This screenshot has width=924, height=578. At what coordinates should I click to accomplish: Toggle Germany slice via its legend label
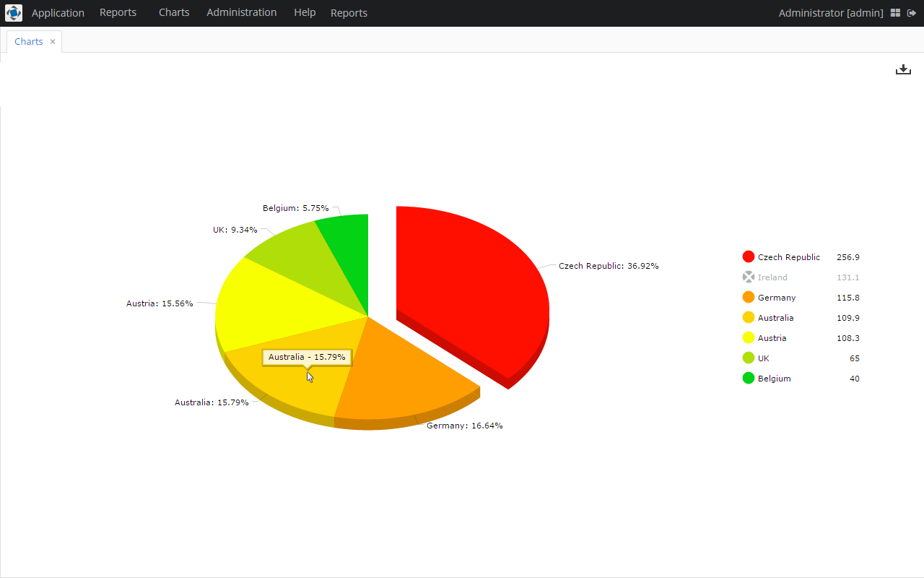click(777, 298)
